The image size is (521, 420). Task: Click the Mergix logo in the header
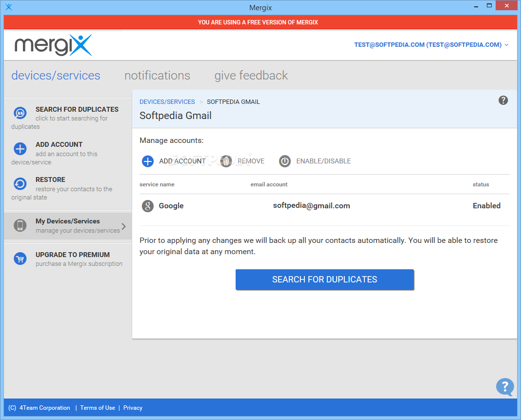pos(53,45)
